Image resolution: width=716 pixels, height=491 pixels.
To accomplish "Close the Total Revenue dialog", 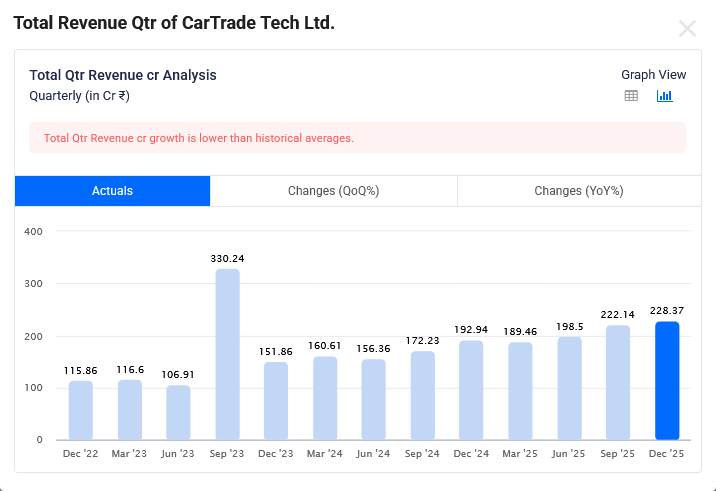I will (687, 29).
